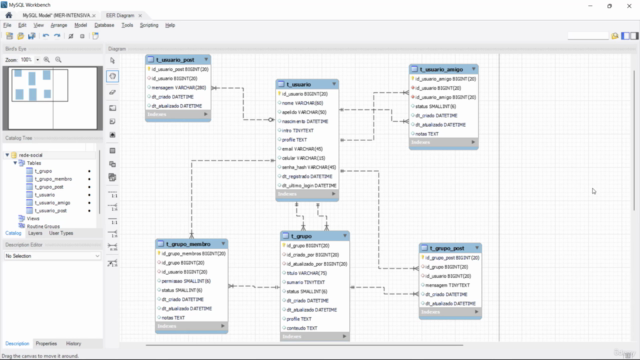Expand Indexes section of t_grupo_post table
This screenshot has width=640, height=360.
(476, 312)
